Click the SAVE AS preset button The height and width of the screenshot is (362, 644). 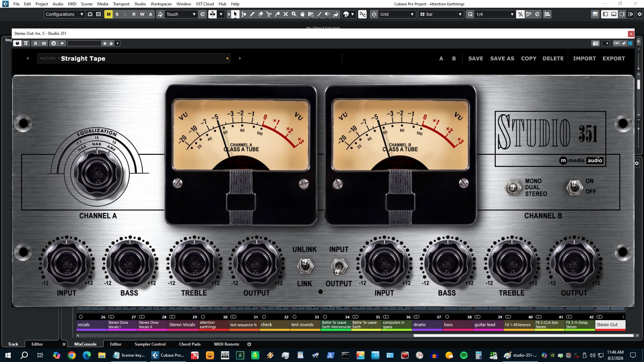[502, 58]
